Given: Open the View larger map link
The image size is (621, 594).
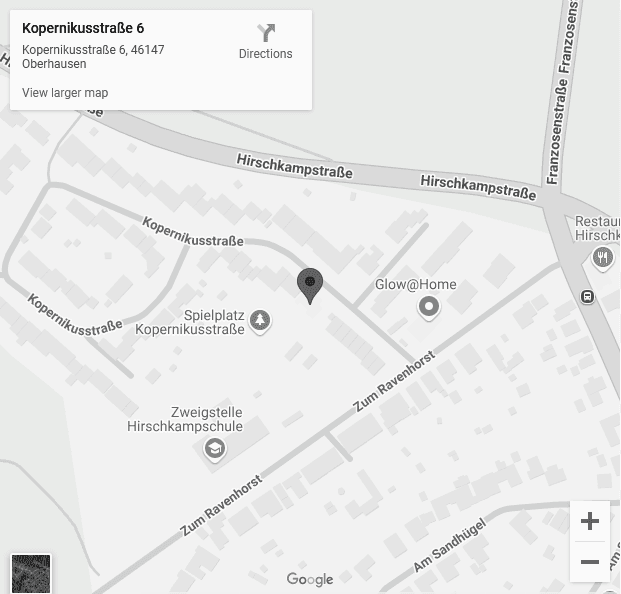Looking at the screenshot, I should 65,93.
